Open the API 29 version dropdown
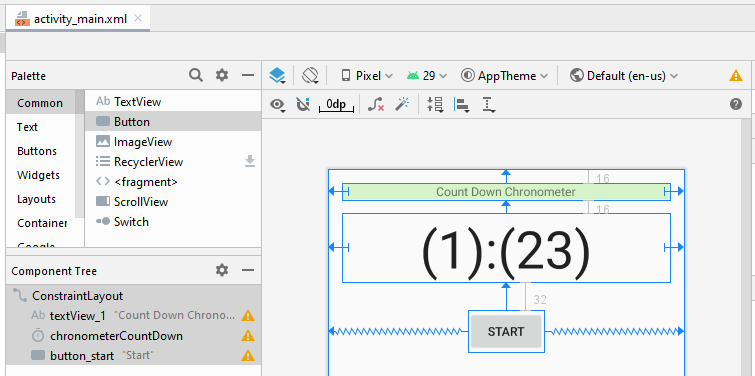The height and width of the screenshot is (376, 755). click(427, 76)
